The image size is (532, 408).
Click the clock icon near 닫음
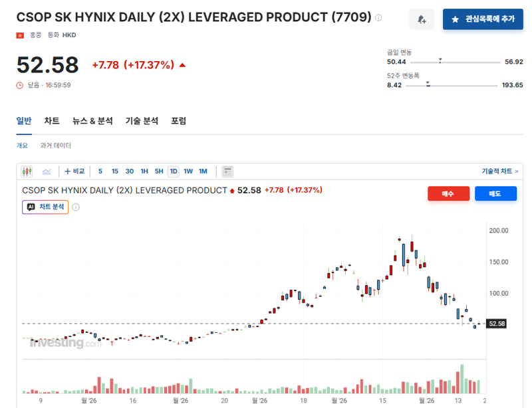pyautogui.click(x=20, y=86)
